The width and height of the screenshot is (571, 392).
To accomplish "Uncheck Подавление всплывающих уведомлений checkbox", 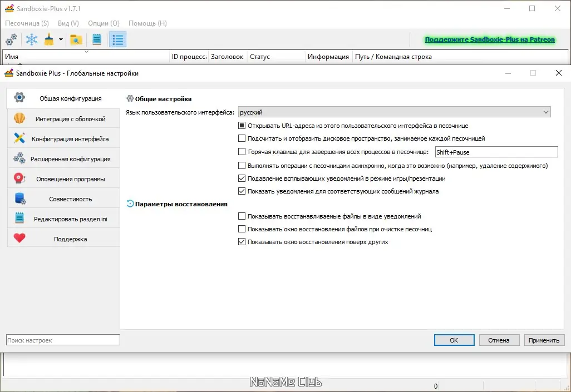I will click(242, 178).
